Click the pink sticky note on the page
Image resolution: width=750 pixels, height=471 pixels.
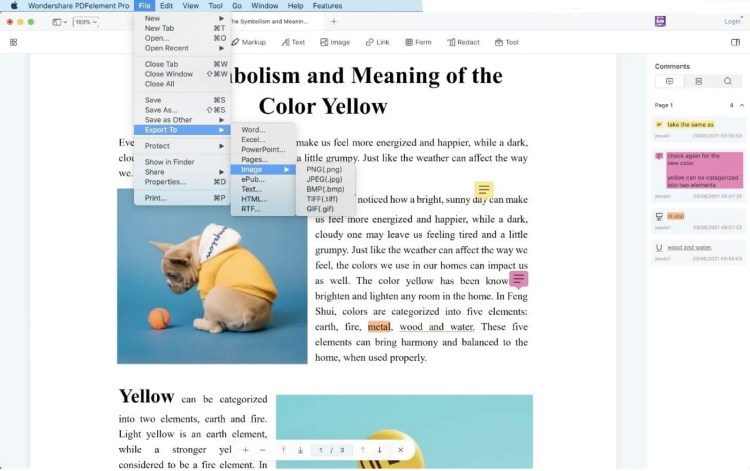coord(518,279)
